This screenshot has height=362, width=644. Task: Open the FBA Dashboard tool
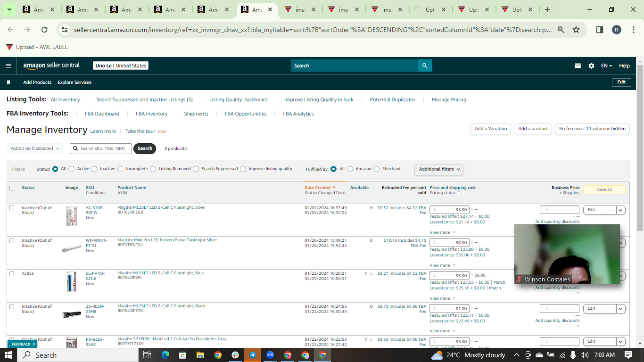102,114
